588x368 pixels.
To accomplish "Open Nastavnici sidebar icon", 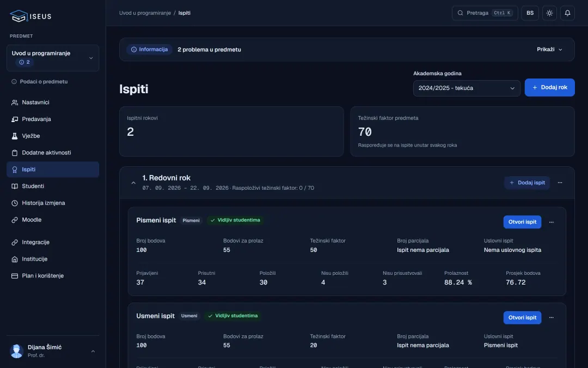I will (x=15, y=102).
